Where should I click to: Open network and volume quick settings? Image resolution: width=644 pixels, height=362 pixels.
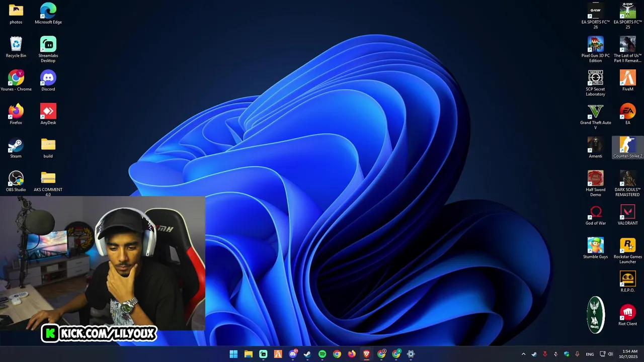coord(606,354)
